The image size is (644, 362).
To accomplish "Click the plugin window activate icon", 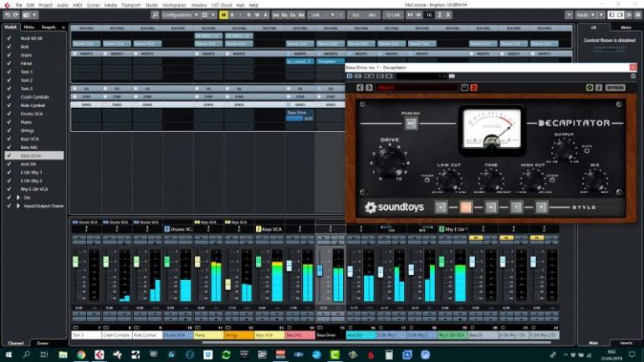I will [350, 76].
